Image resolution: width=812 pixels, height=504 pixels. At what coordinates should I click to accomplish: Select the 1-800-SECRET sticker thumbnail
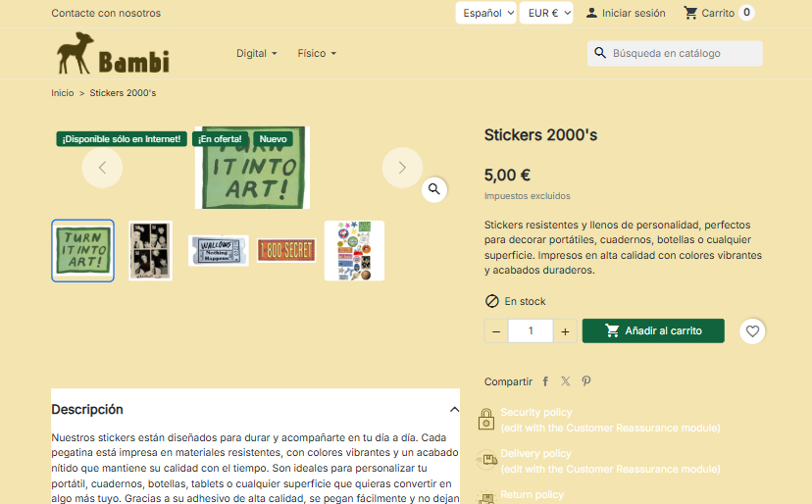click(x=286, y=251)
